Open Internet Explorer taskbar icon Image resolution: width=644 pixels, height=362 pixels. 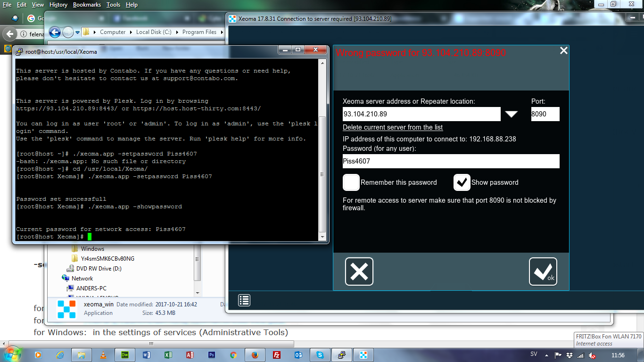coord(60,355)
